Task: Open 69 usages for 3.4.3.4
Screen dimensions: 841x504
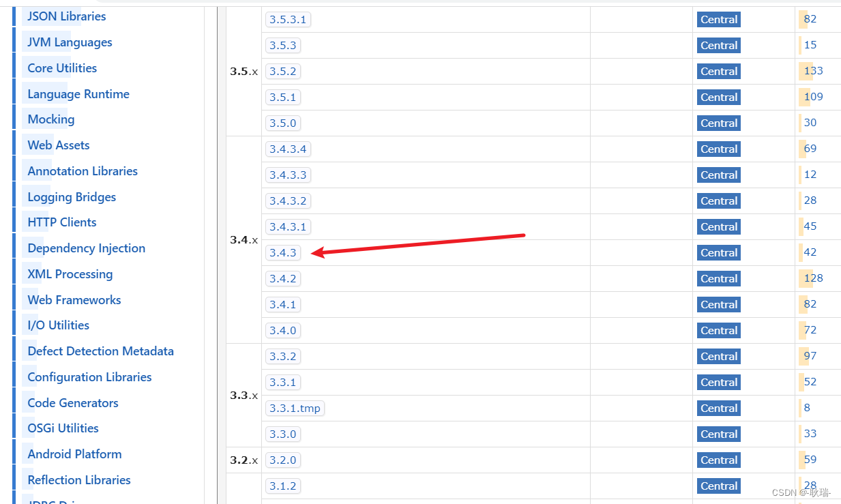Action: [810, 149]
